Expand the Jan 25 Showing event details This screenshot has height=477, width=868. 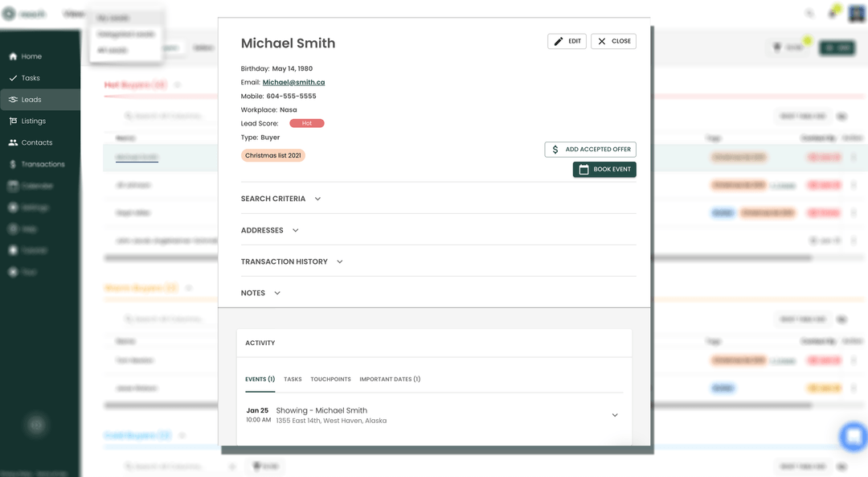point(615,414)
